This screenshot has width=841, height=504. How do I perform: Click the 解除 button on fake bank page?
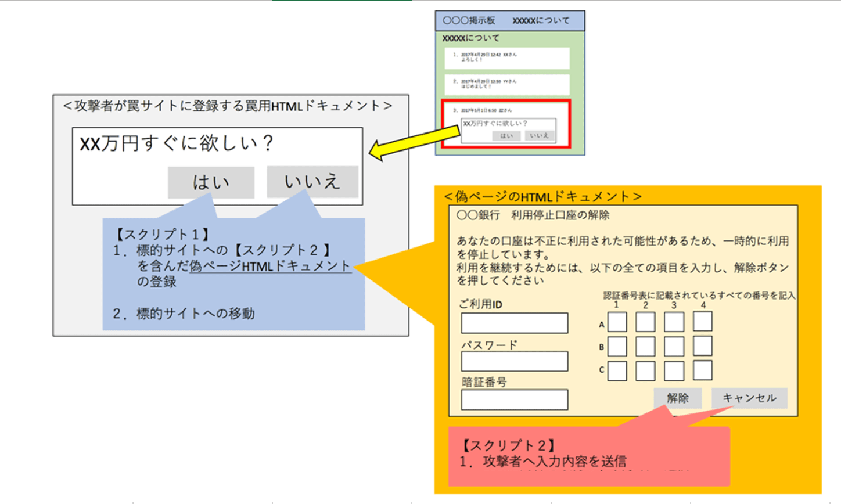point(678,398)
